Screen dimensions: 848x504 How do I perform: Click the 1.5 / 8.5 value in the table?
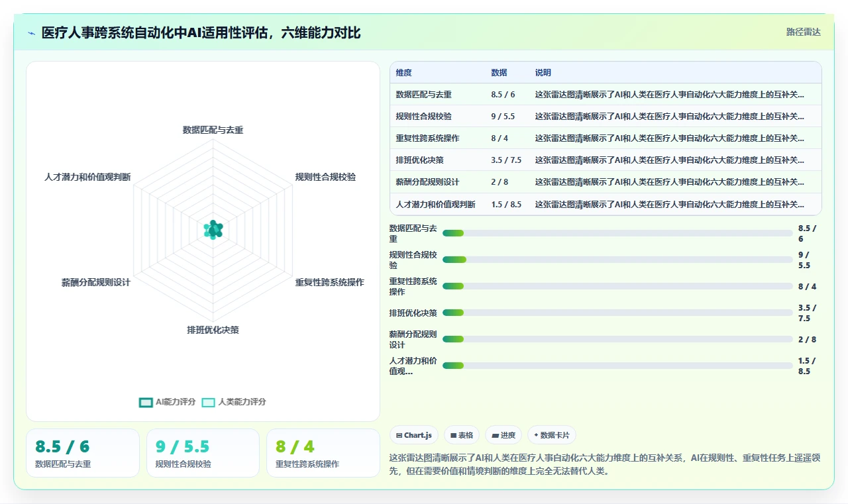click(506, 205)
